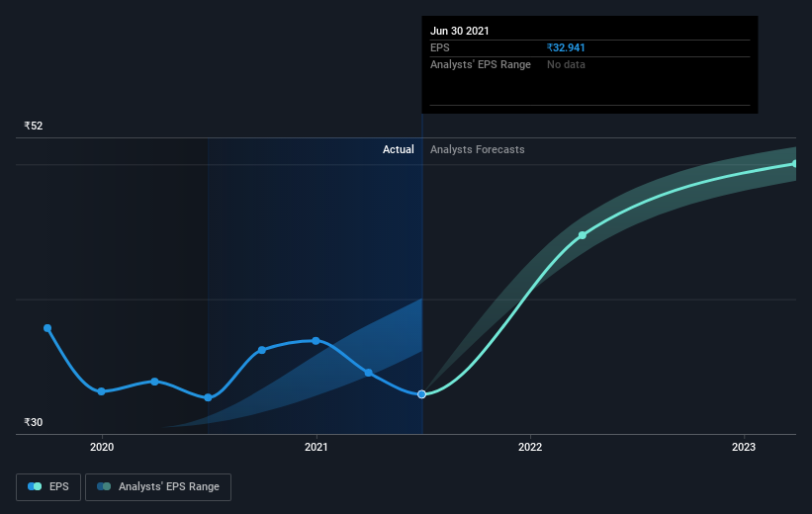Select the EPS data point at the 2020 tick
The image size is (812, 514).
click(x=102, y=391)
